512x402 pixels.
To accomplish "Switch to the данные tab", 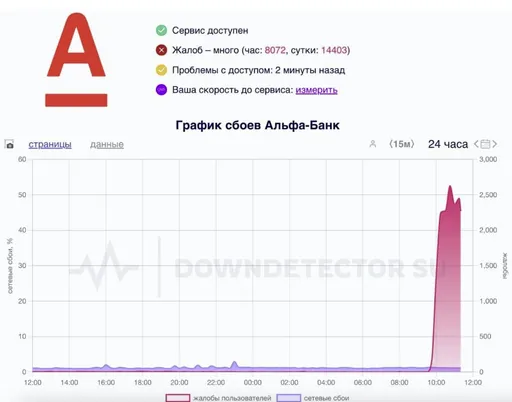I will [x=107, y=144].
